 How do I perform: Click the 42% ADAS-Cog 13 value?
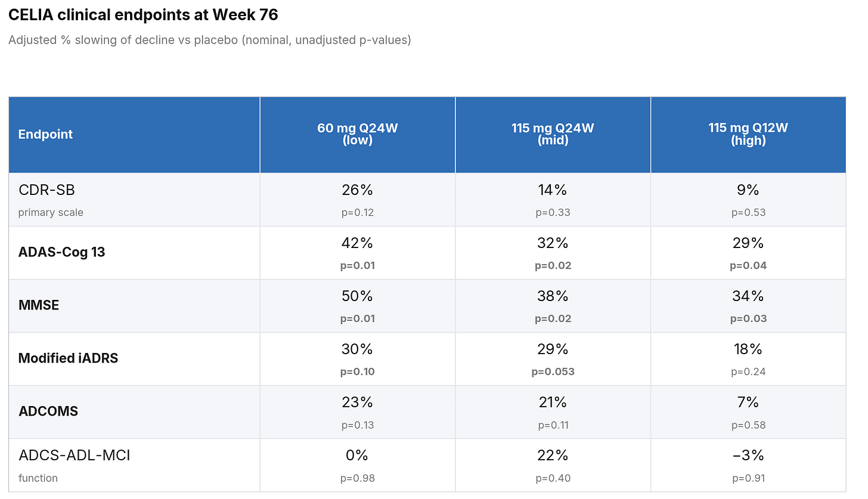[357, 243]
